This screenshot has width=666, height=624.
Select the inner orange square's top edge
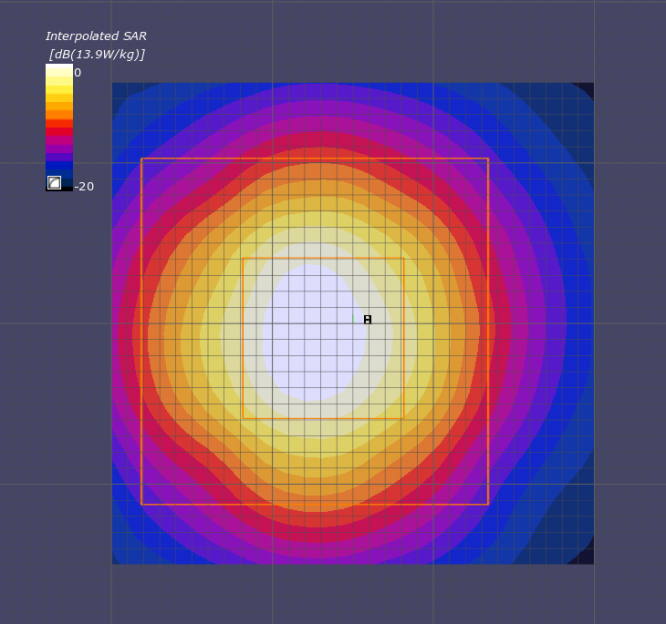(323, 258)
